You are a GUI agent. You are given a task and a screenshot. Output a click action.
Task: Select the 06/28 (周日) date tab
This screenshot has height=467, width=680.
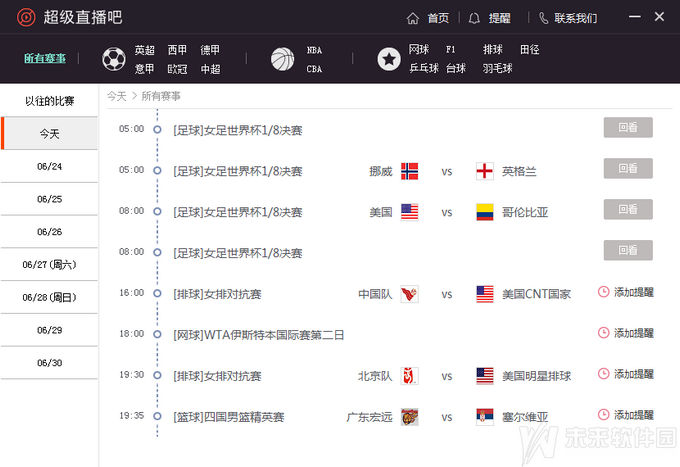coord(49,297)
